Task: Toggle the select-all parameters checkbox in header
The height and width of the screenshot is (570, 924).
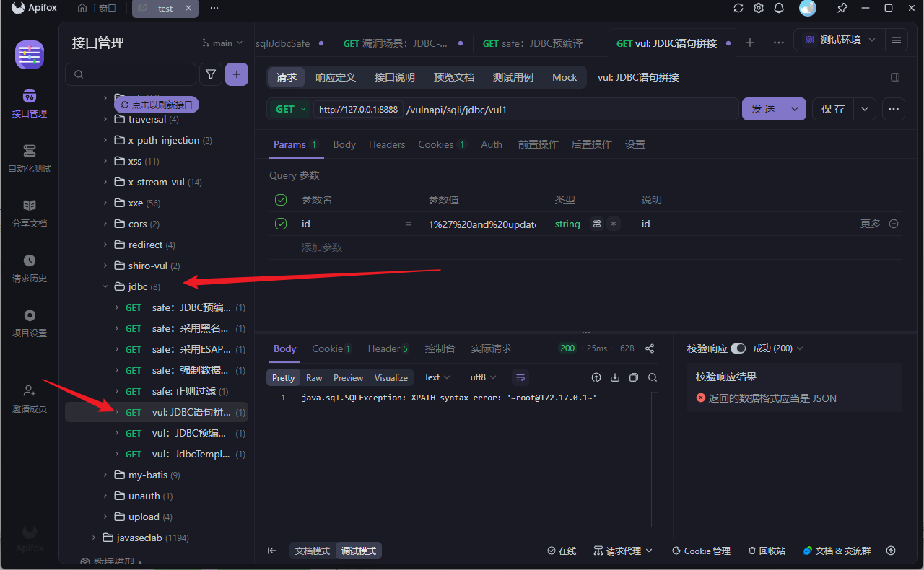Action: [x=281, y=200]
